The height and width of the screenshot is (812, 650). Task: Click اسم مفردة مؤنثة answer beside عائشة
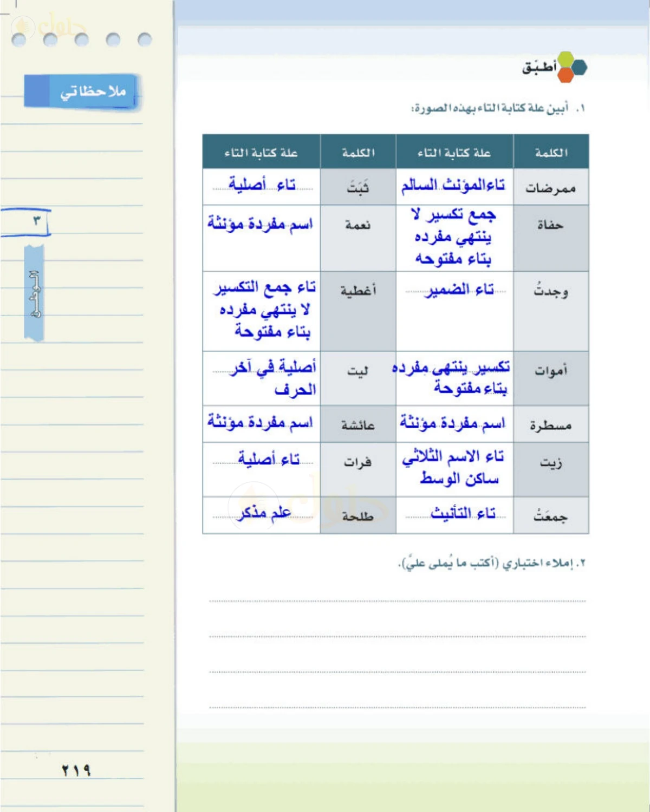tap(260, 422)
